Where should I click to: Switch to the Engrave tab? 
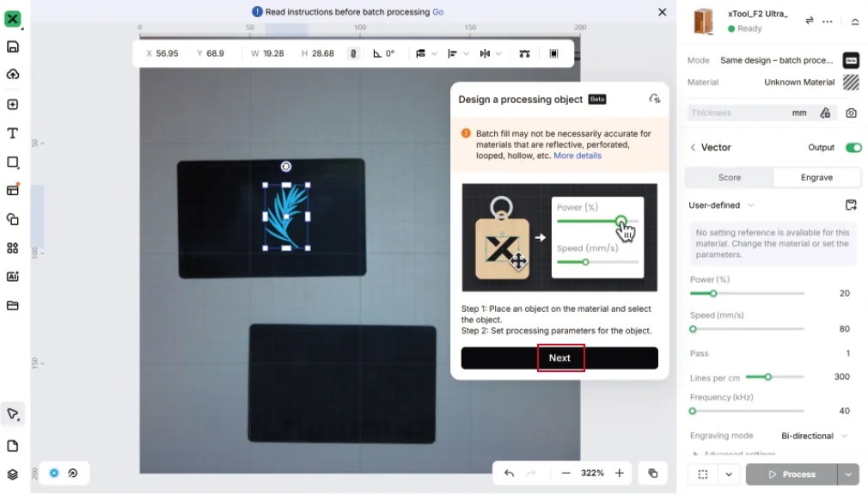pyautogui.click(x=816, y=178)
